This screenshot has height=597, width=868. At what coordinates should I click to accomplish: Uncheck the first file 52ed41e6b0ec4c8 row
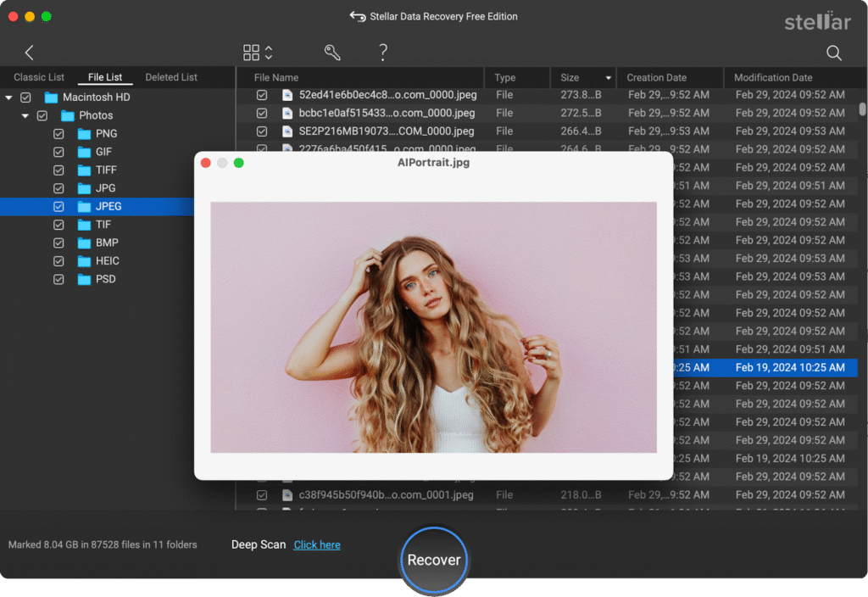[x=262, y=95]
